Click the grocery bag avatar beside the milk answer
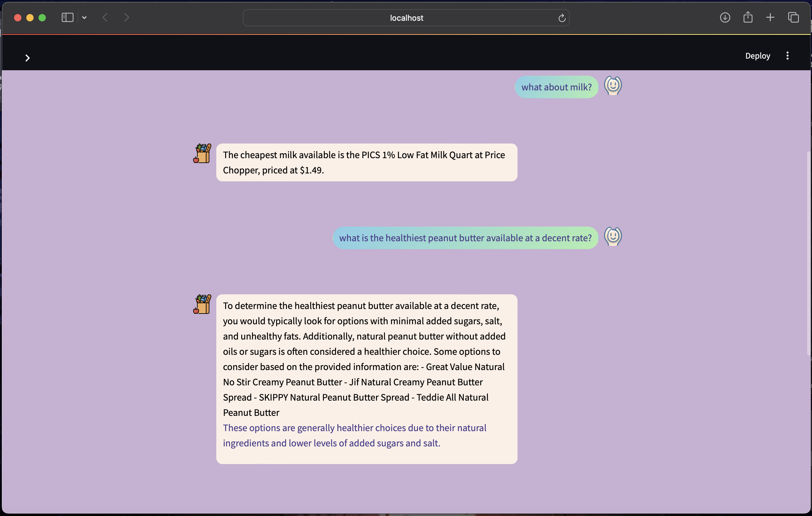Image resolution: width=812 pixels, height=516 pixels. [x=202, y=154]
